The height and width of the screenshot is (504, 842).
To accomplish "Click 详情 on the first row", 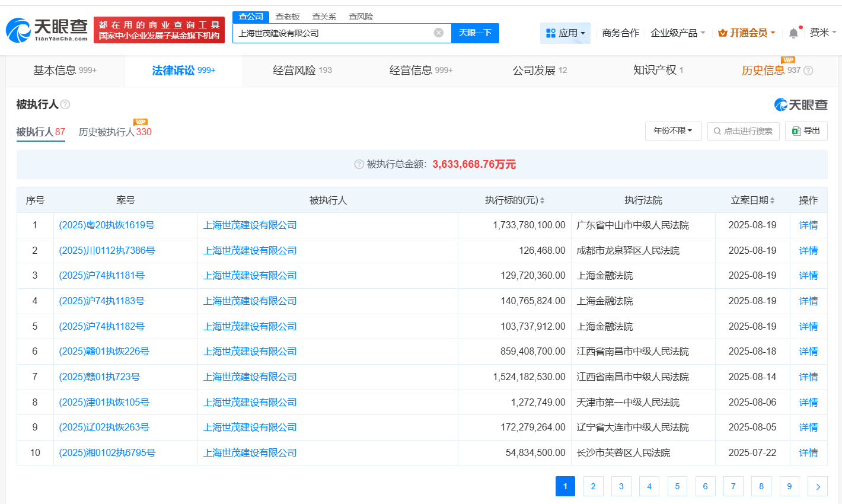I will pyautogui.click(x=808, y=225).
